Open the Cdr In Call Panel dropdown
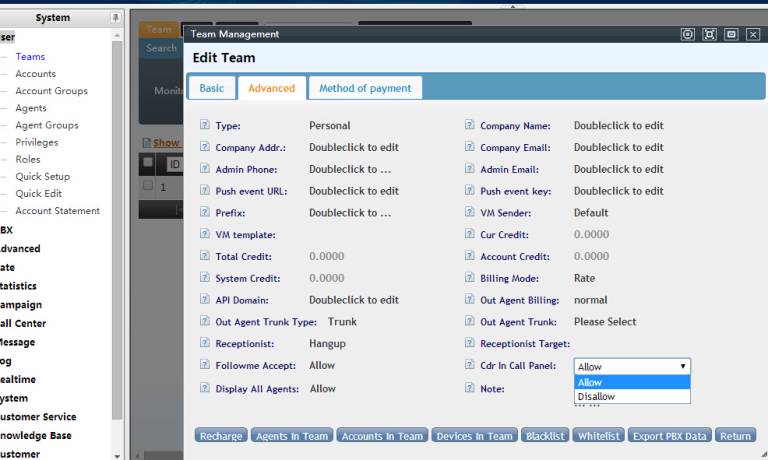This screenshot has height=460, width=768. (631, 367)
